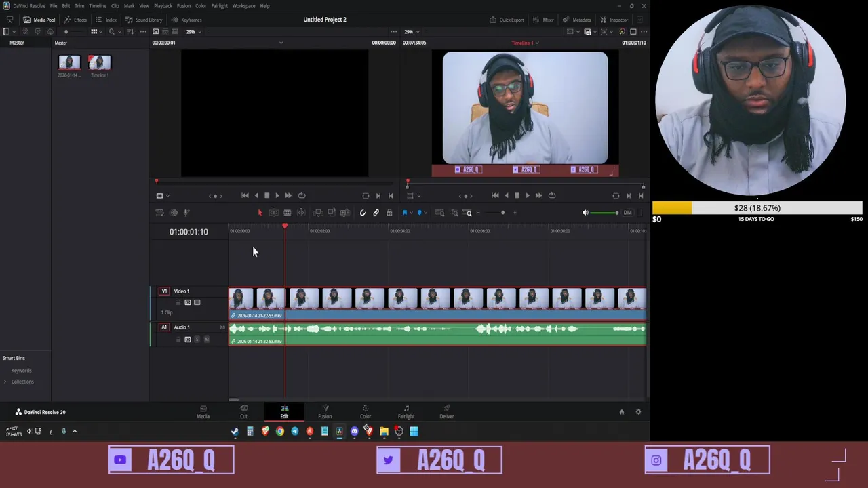Toggle the Linked Selection chain
The height and width of the screenshot is (488, 868).
click(376, 213)
